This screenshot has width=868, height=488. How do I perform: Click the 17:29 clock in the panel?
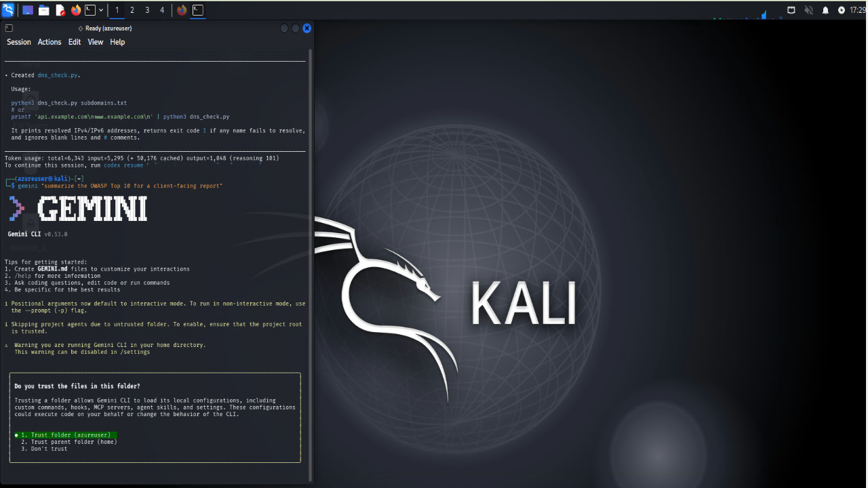(857, 10)
